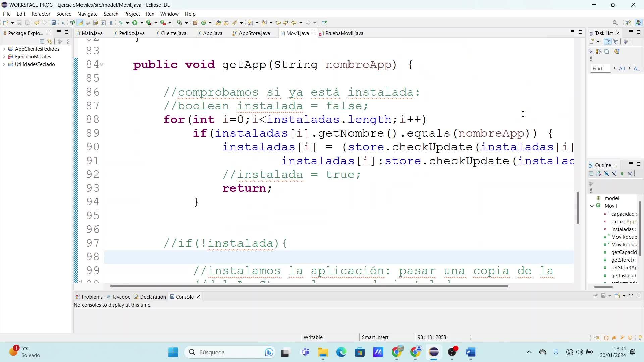The width and height of the screenshot is (644, 362).
Task: Click the New Java Class icon
Action: click(203, 23)
